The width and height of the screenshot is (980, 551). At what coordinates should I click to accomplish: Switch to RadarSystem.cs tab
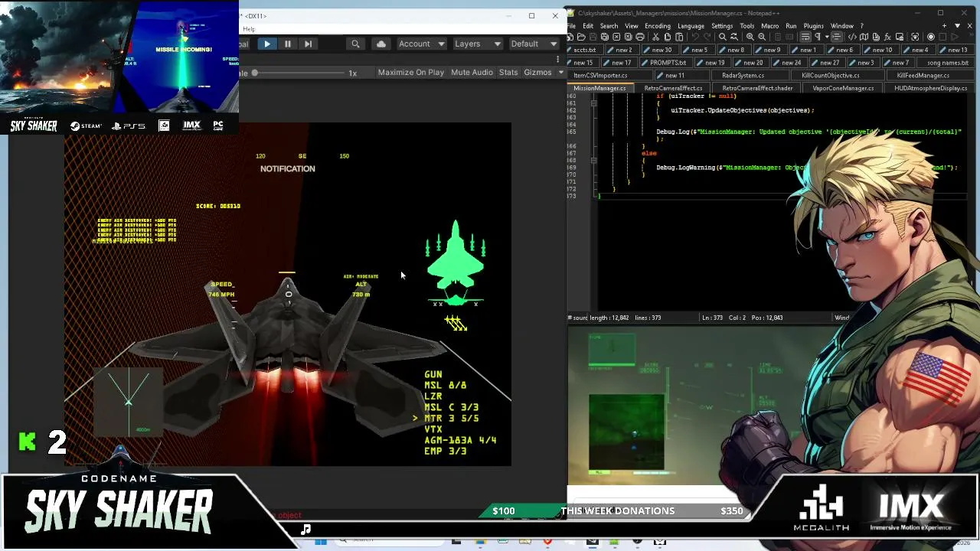coord(743,75)
